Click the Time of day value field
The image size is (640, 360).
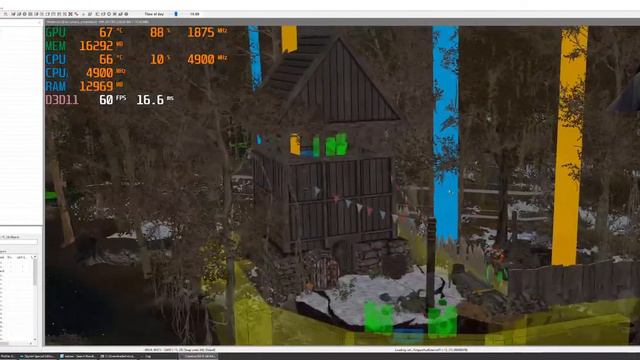click(x=194, y=14)
